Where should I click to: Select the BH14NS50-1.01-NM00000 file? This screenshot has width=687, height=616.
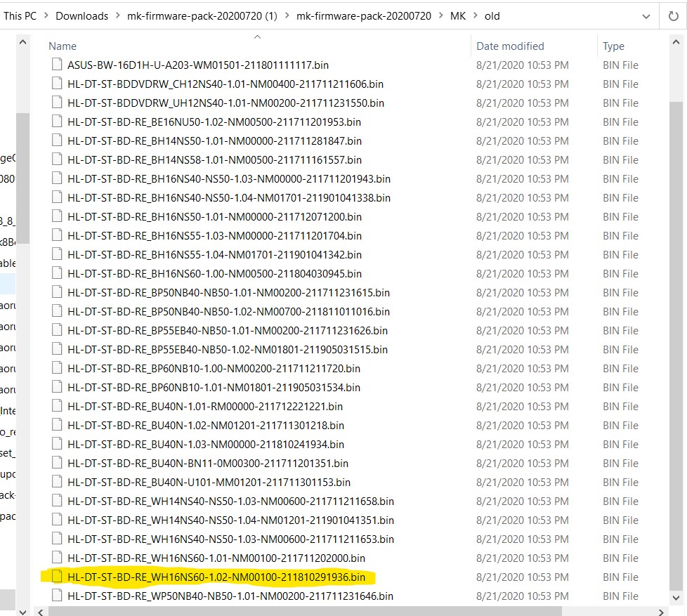(215, 141)
